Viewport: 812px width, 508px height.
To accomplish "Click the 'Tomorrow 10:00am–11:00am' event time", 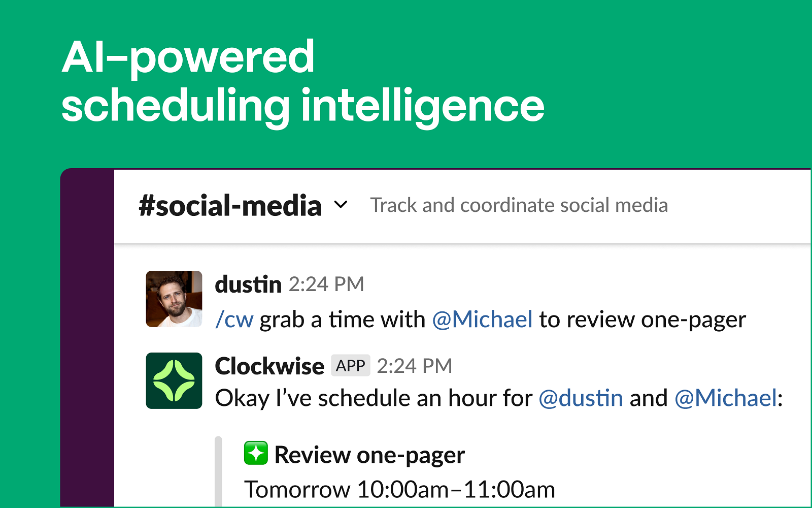I will click(399, 490).
